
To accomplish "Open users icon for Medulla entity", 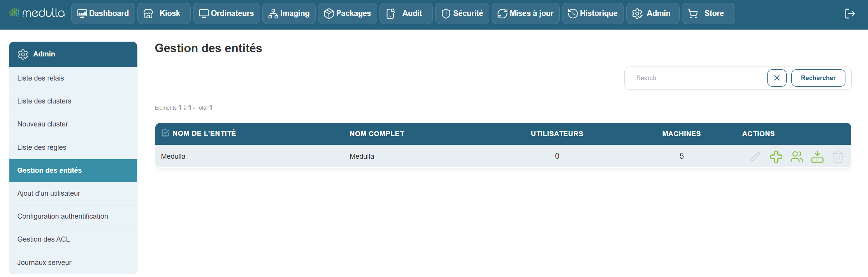I will pyautogui.click(x=797, y=157).
